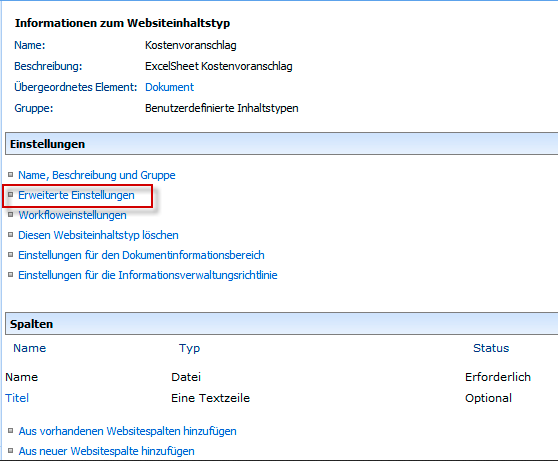Click bullet icon beside Erweiterte Einstellungen
The width and height of the screenshot is (558, 461).
coord(10,194)
